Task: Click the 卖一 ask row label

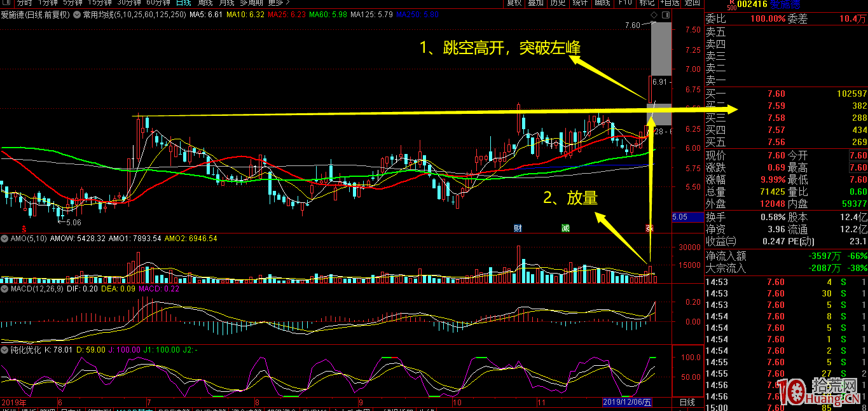Action: tap(715, 80)
